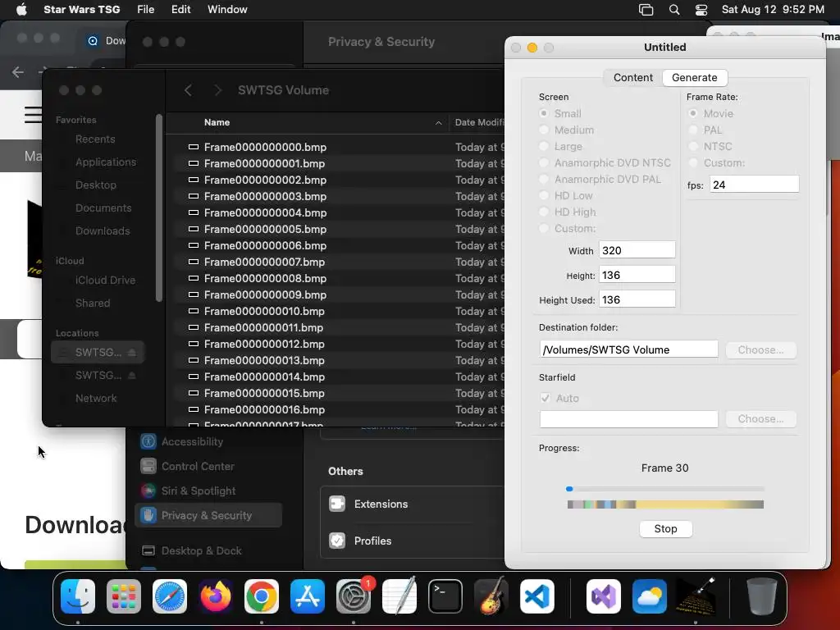Choose Anamorphic DVD PAL screen option
This screenshot has height=630, width=840.
click(x=544, y=179)
